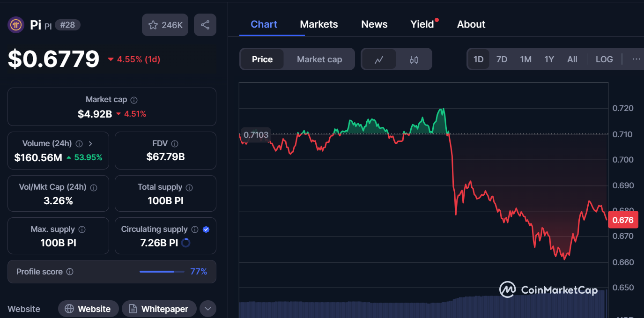Switch to the News tab
This screenshot has width=644, height=318.
point(374,24)
